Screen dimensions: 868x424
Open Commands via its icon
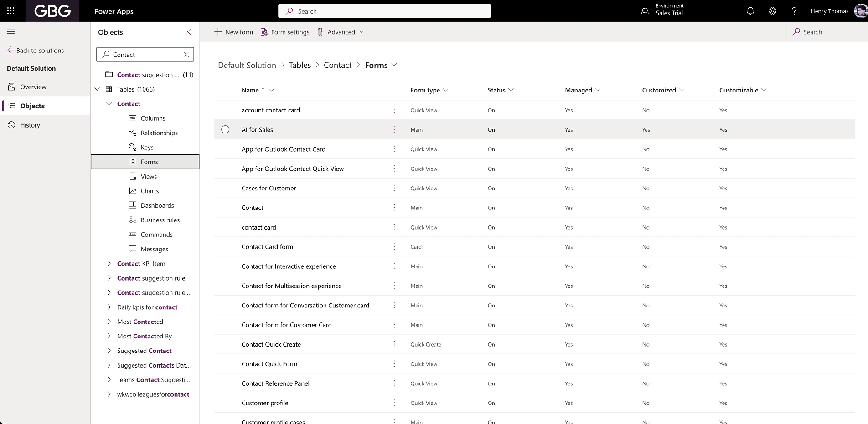coord(132,235)
